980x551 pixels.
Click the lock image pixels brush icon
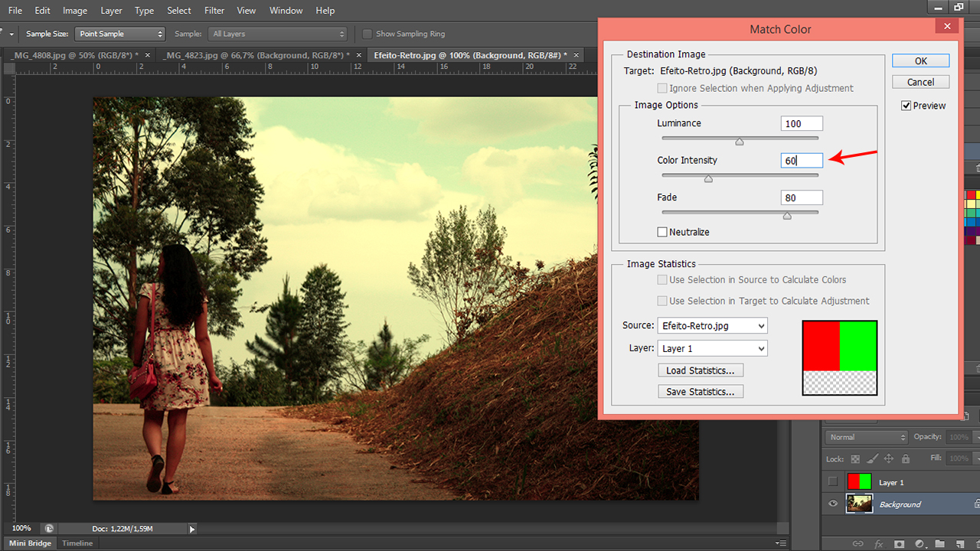click(872, 459)
